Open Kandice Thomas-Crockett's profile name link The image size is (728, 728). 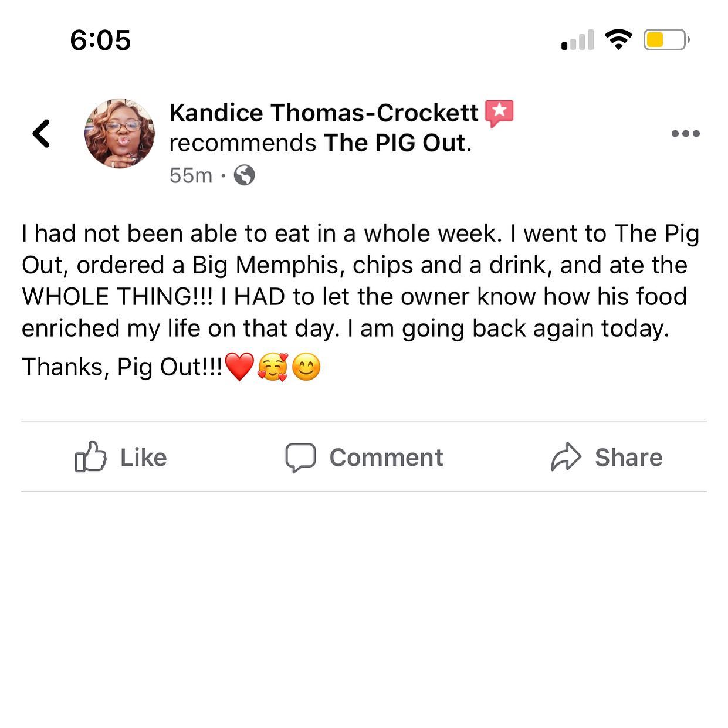coord(324,113)
